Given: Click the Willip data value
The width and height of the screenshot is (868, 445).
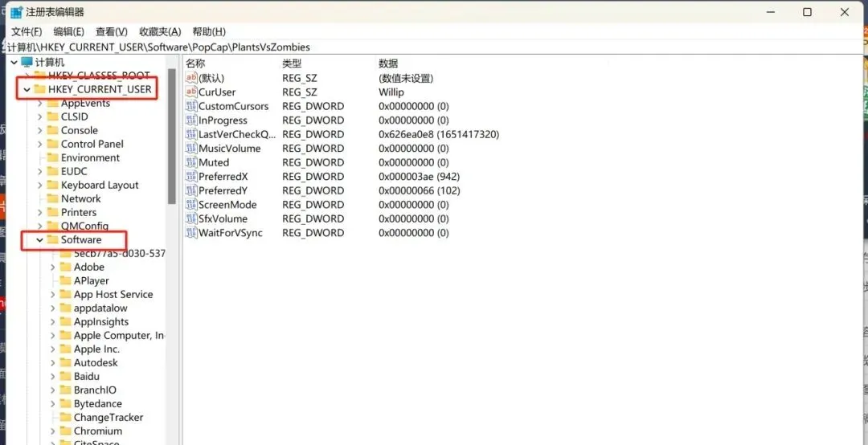Looking at the screenshot, I should tap(391, 92).
